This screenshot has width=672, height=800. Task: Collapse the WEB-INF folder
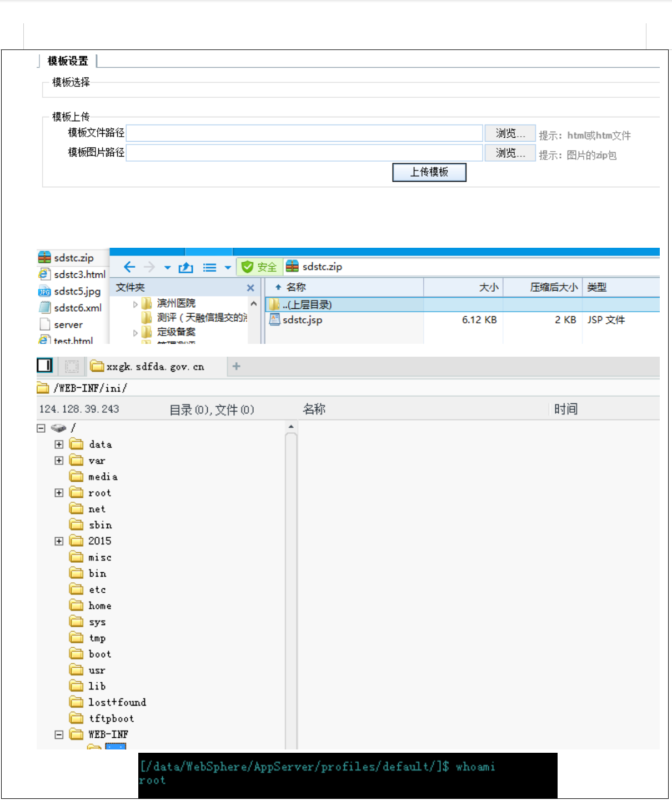[x=59, y=734]
